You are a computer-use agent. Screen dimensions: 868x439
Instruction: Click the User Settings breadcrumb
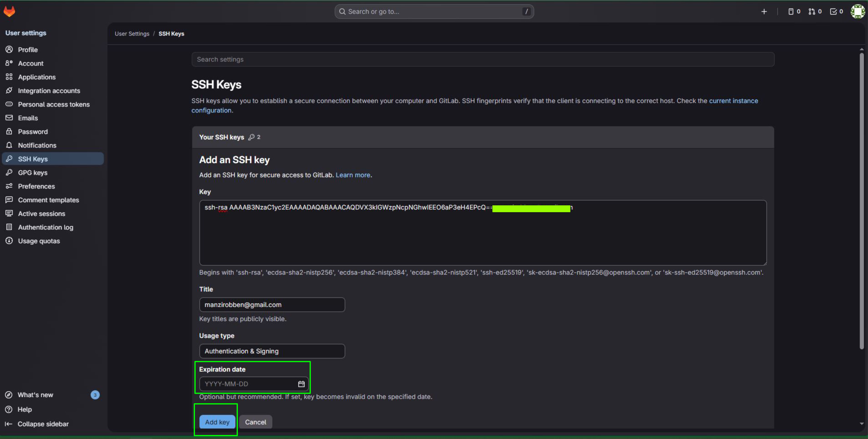point(132,34)
